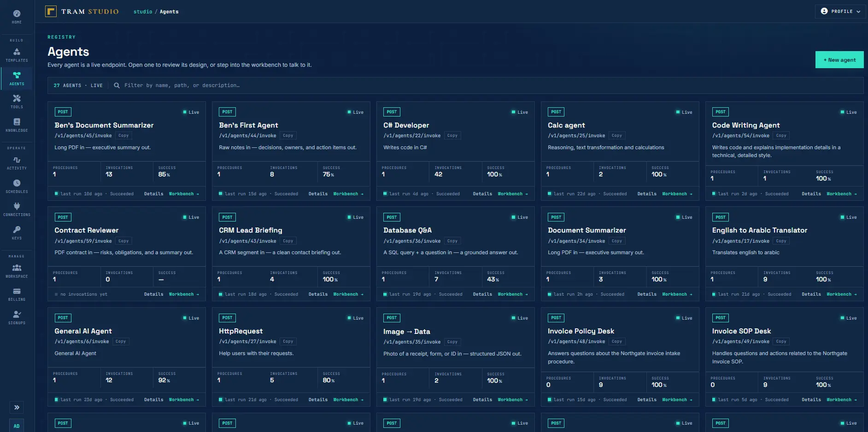
Task: Click the Agents breadcrumb label
Action: point(169,12)
